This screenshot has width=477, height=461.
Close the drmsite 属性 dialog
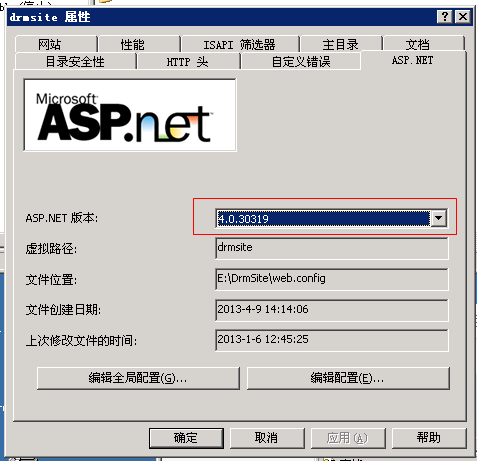pyautogui.click(x=463, y=16)
